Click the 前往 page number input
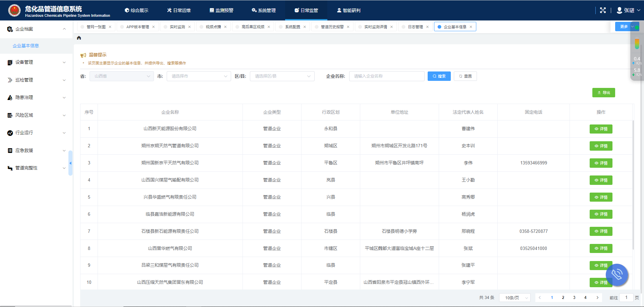 [626, 298]
